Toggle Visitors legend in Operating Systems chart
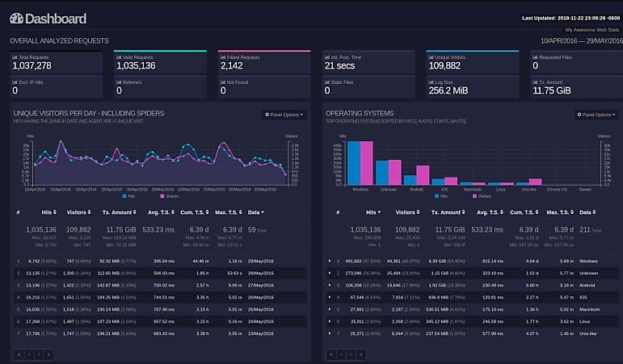The width and height of the screenshot is (623, 364). tap(482, 196)
